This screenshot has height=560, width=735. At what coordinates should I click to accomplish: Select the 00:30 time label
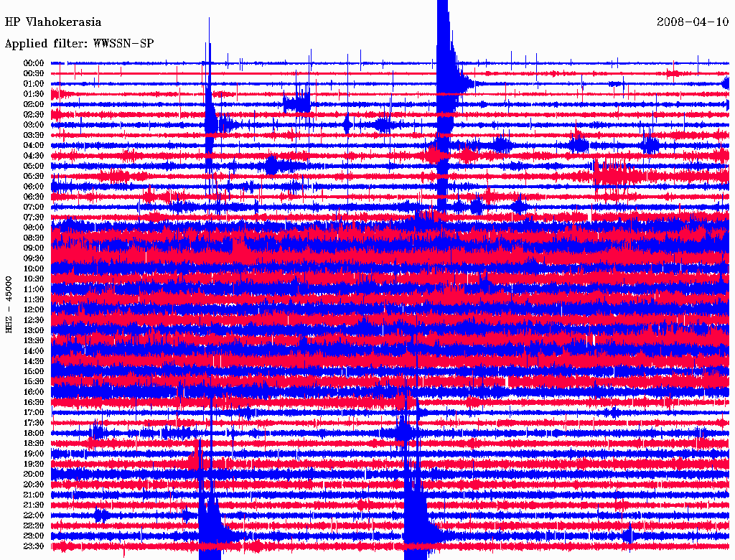[34, 73]
